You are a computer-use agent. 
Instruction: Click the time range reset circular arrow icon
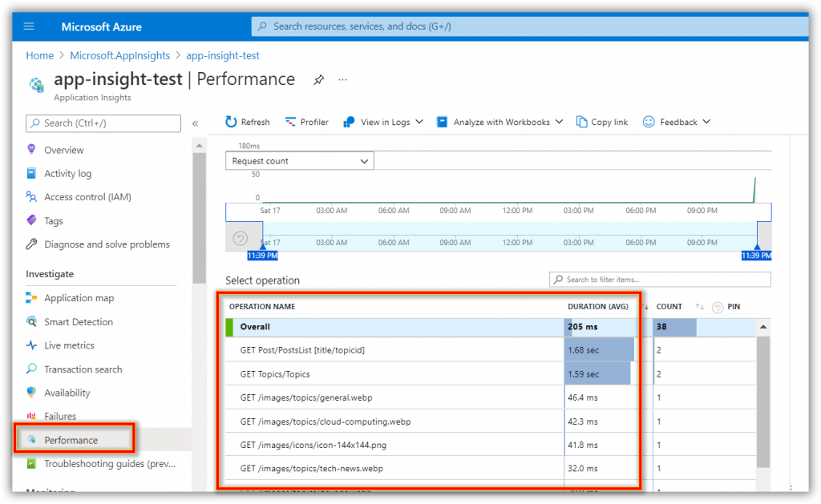click(241, 239)
